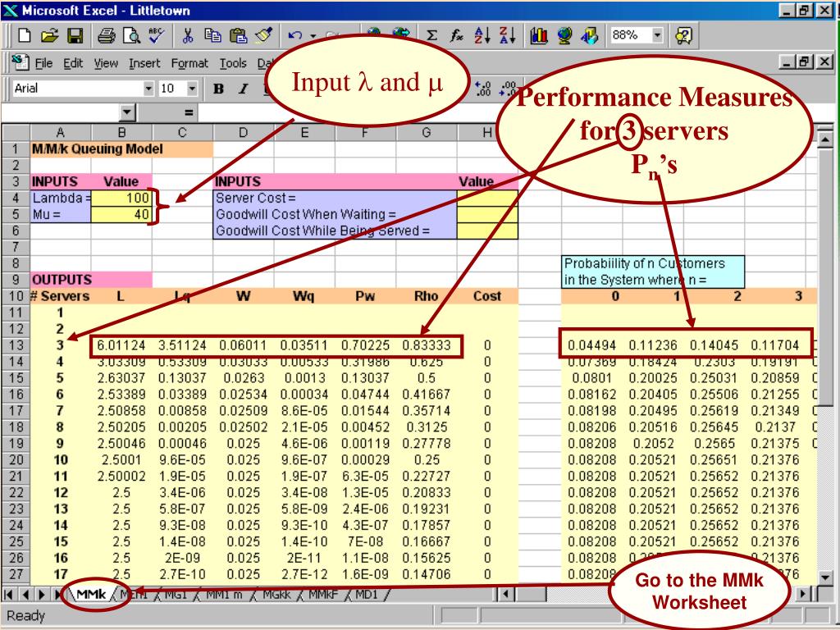840x630 pixels.
Task: Open the Insert menu
Action: click(x=144, y=63)
